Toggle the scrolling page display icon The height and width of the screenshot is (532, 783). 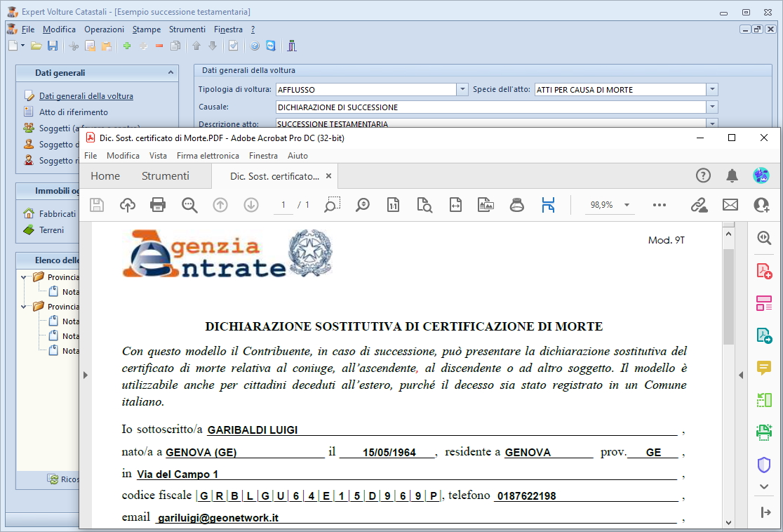548,205
